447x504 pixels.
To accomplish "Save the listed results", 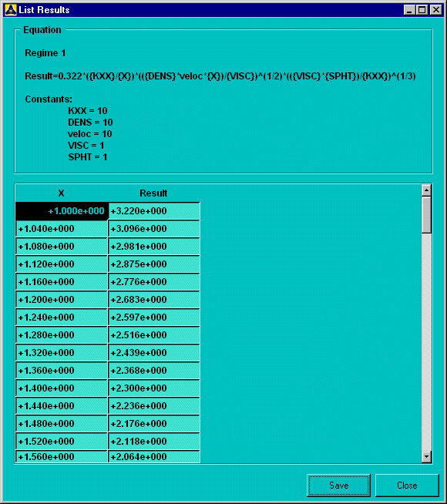I will (x=338, y=485).
